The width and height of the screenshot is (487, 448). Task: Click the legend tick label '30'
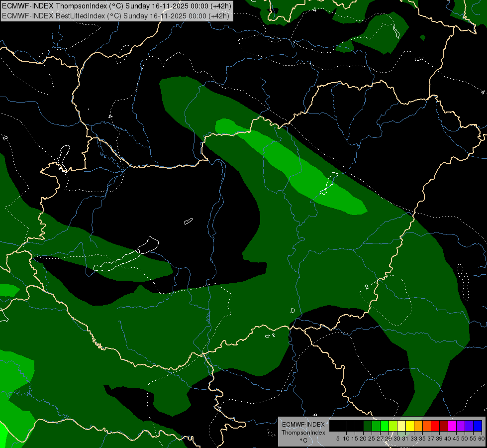(397, 439)
